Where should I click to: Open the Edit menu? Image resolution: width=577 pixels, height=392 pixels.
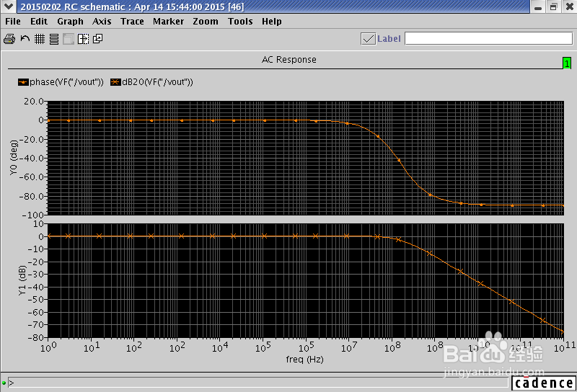(x=39, y=22)
